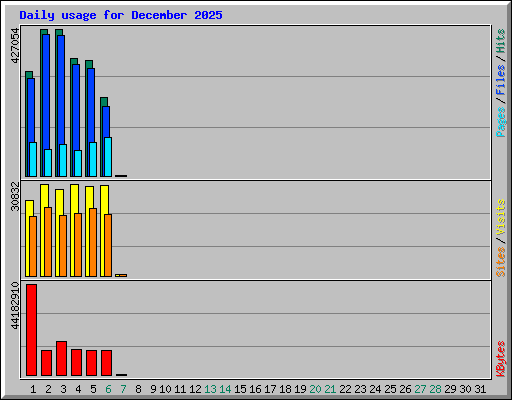Click day 29 label on the x-axis
The image size is (512, 400).
(x=450, y=389)
